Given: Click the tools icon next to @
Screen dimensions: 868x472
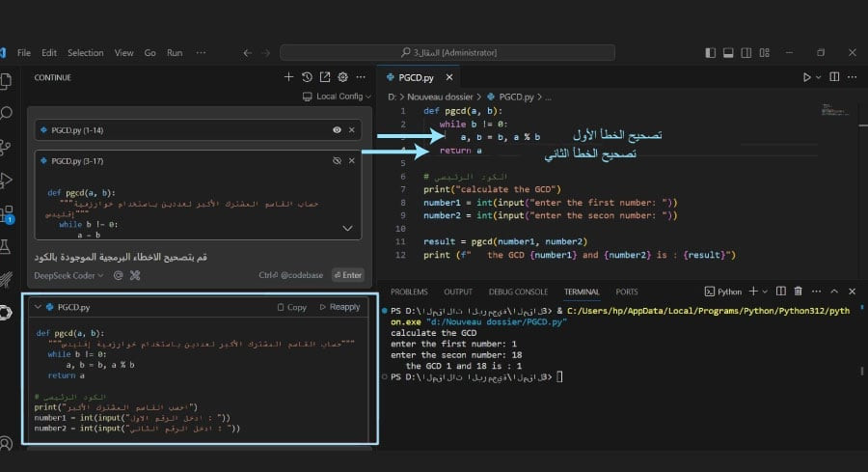Looking at the screenshot, I should tap(134, 275).
